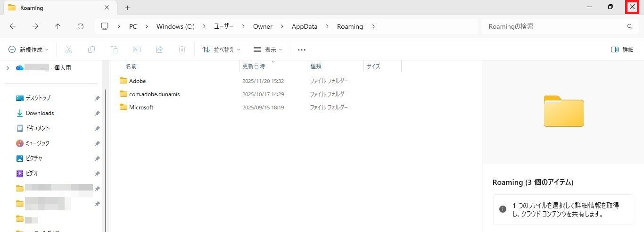Open the three-dot more options menu
The width and height of the screenshot is (644, 232).
pyautogui.click(x=302, y=50)
